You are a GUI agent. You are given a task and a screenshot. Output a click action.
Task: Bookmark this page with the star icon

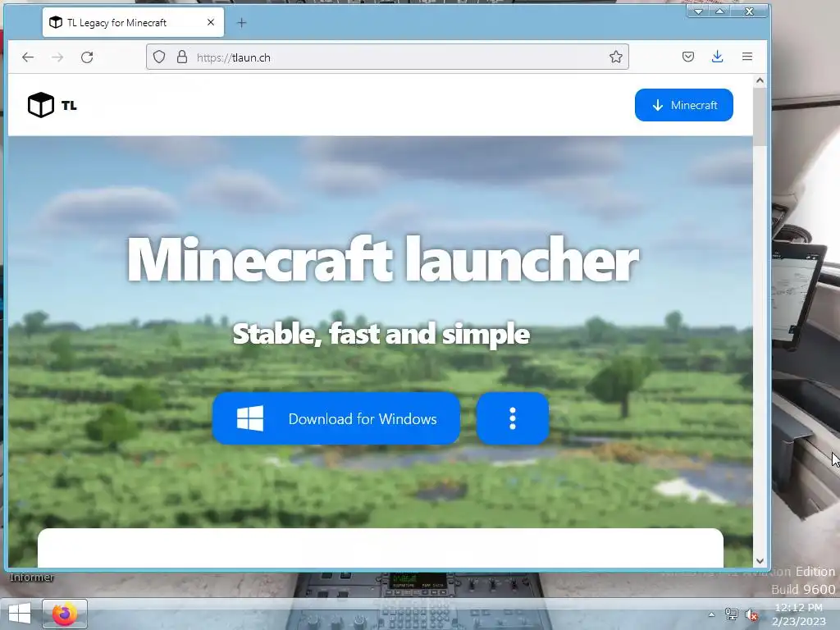coord(615,57)
